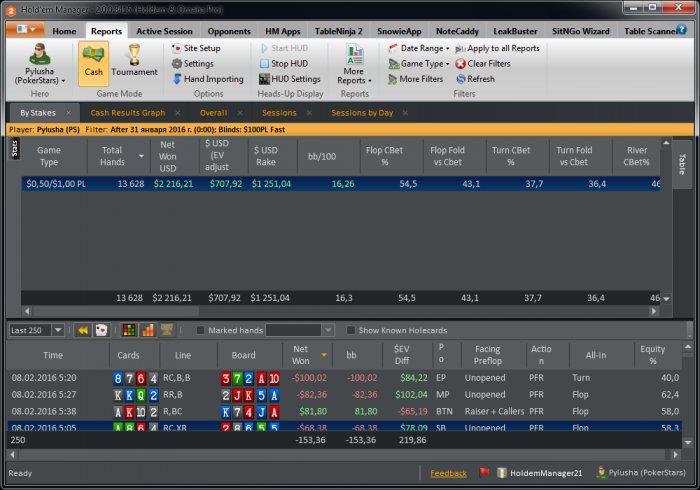Open Settings in Options group
Viewport: 700px width, 490px height.
pos(193,63)
